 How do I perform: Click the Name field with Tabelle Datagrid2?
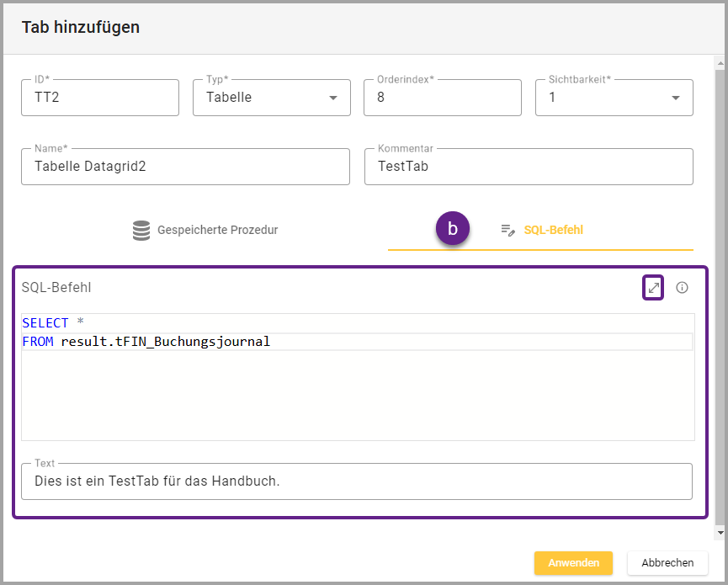coord(185,167)
